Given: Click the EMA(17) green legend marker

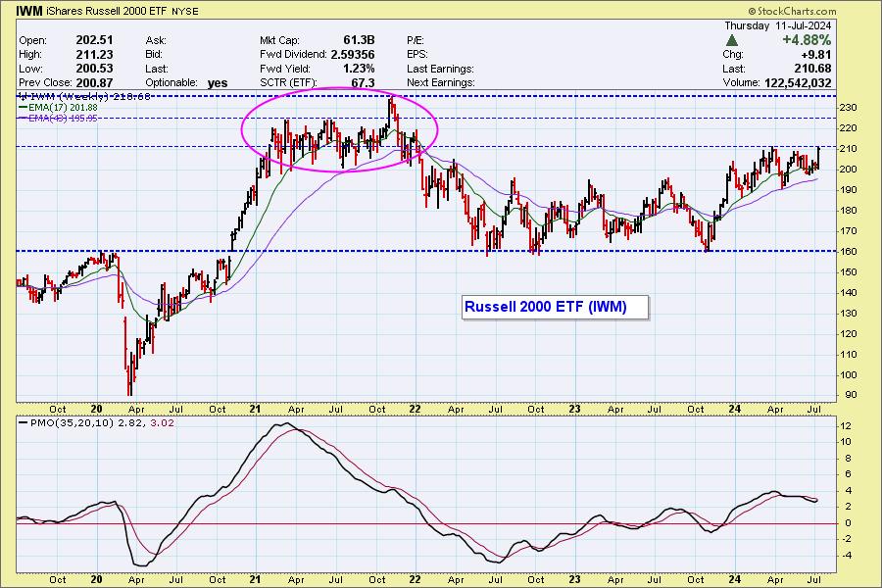Looking at the screenshot, I should pos(23,108).
